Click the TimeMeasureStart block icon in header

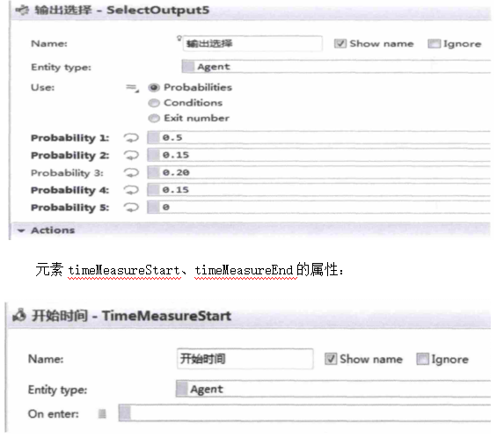click(x=19, y=315)
